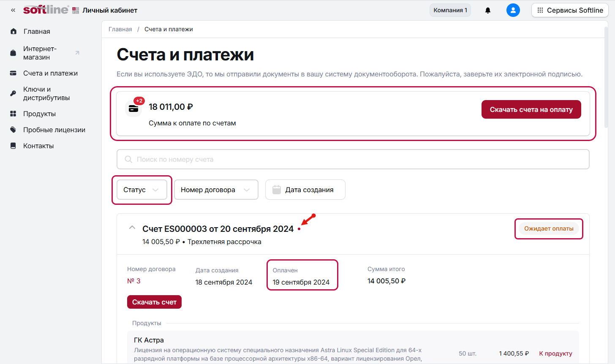Open Сервисы Softline menu
Screen dimensions: 615x364
click(569, 10)
